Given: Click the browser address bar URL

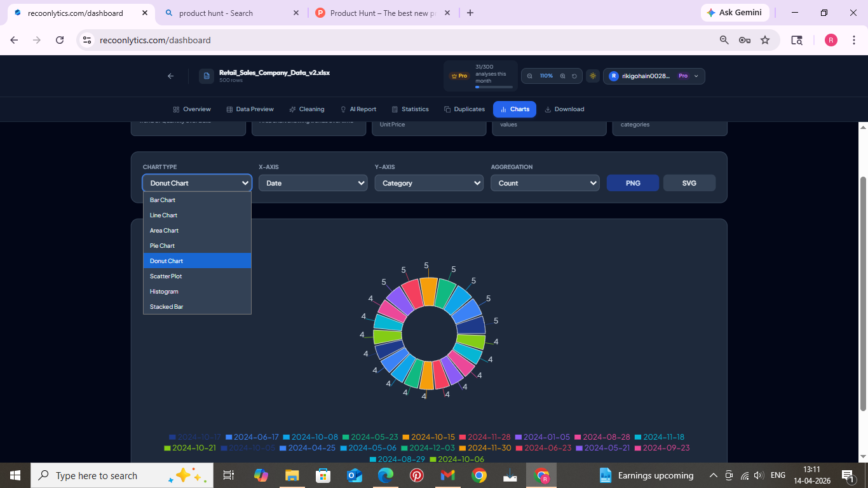Looking at the screenshot, I should 155,40.
